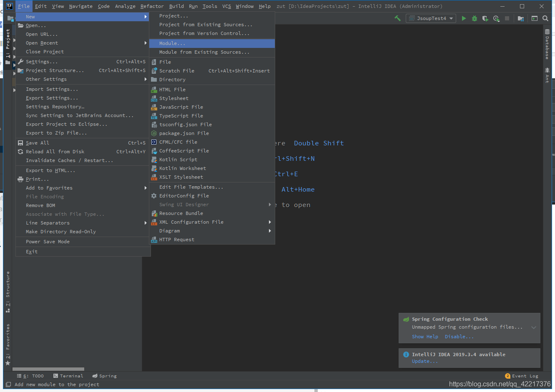Screen dimensions: 555x392
Task: Create a new HTML File
Action: [x=212, y=90]
